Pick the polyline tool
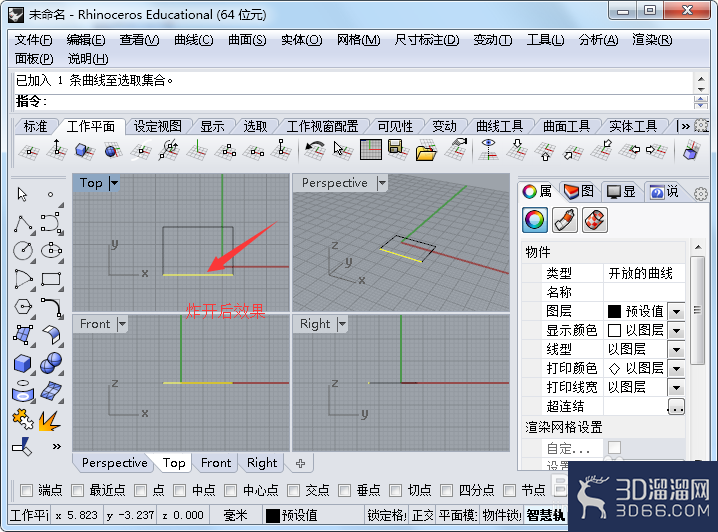718x532 pixels. (23, 223)
